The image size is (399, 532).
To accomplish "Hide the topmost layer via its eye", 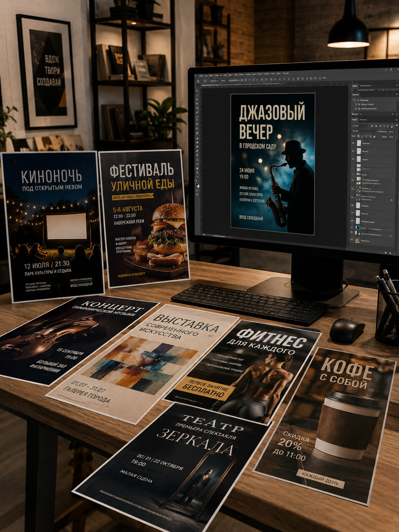I will (x=353, y=143).
